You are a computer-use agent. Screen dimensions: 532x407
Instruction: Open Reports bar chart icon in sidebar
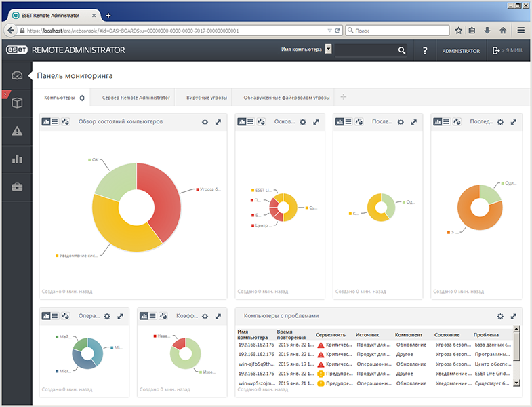click(x=17, y=159)
